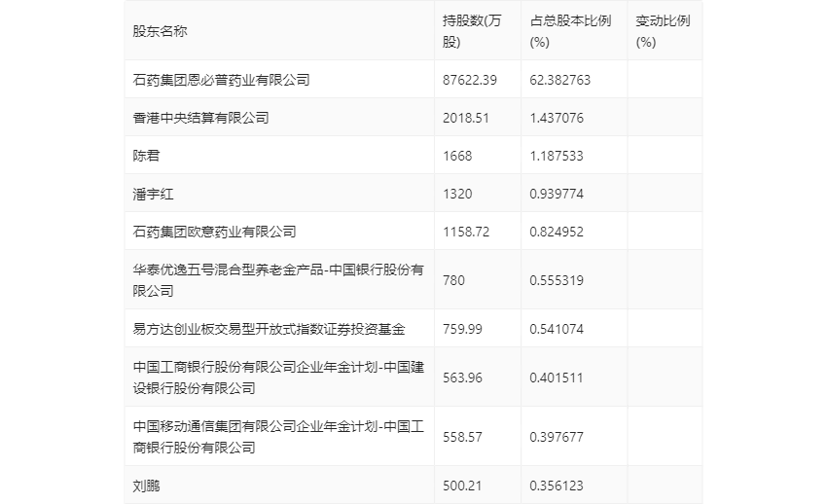This screenshot has width=827, height=504.
Task: Select shareholder 易方达创业板交易型开放式指数证券投资基金
Action: tap(269, 329)
